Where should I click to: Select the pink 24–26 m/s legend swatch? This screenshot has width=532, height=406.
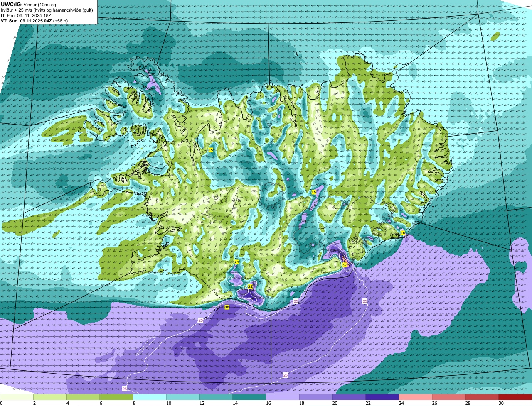tap(416, 397)
